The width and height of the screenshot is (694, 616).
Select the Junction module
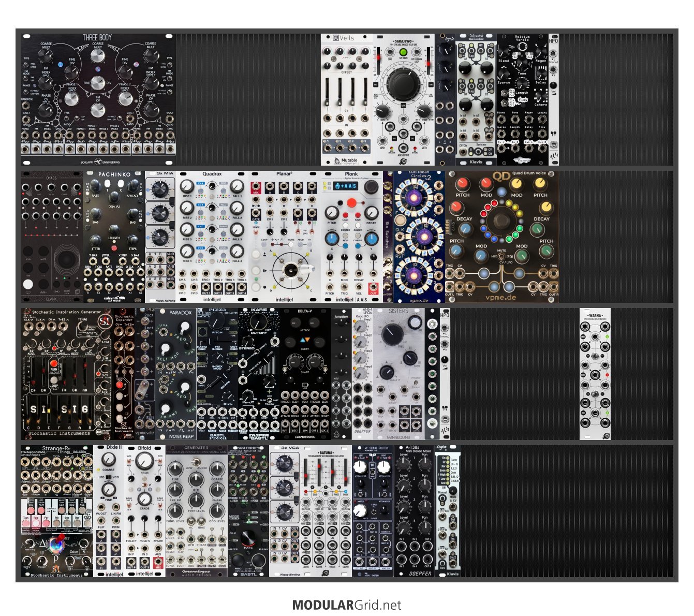click(x=342, y=374)
